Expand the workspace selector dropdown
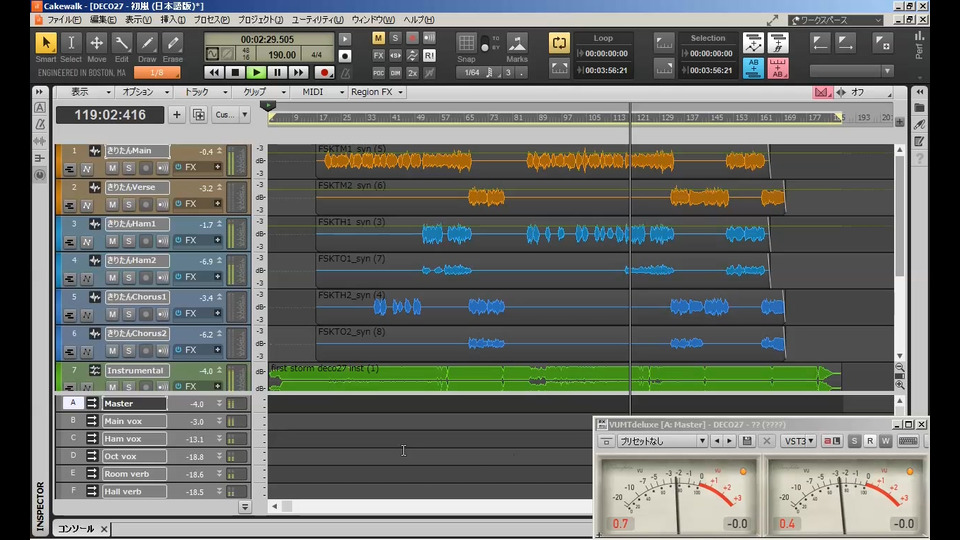This screenshot has height=540, width=960. [876, 20]
